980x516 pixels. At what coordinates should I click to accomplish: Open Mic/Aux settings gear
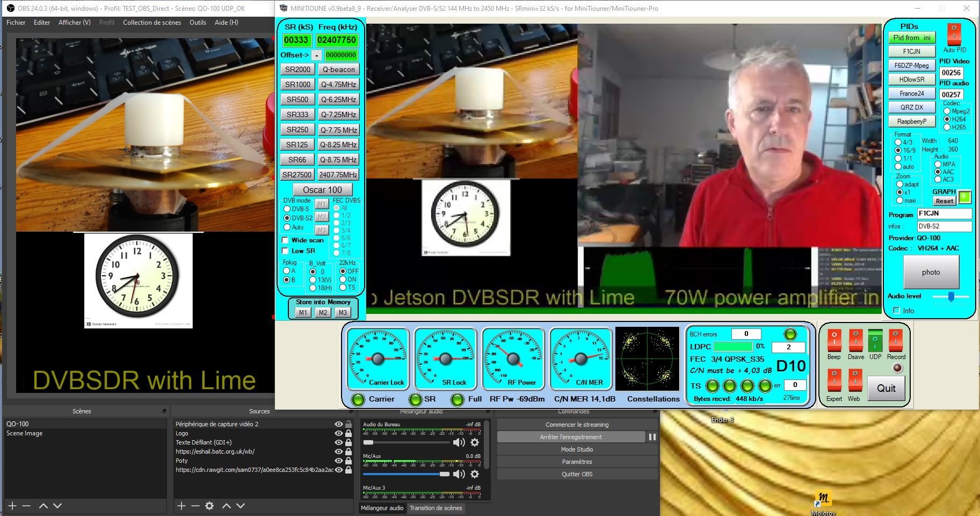[x=475, y=474]
